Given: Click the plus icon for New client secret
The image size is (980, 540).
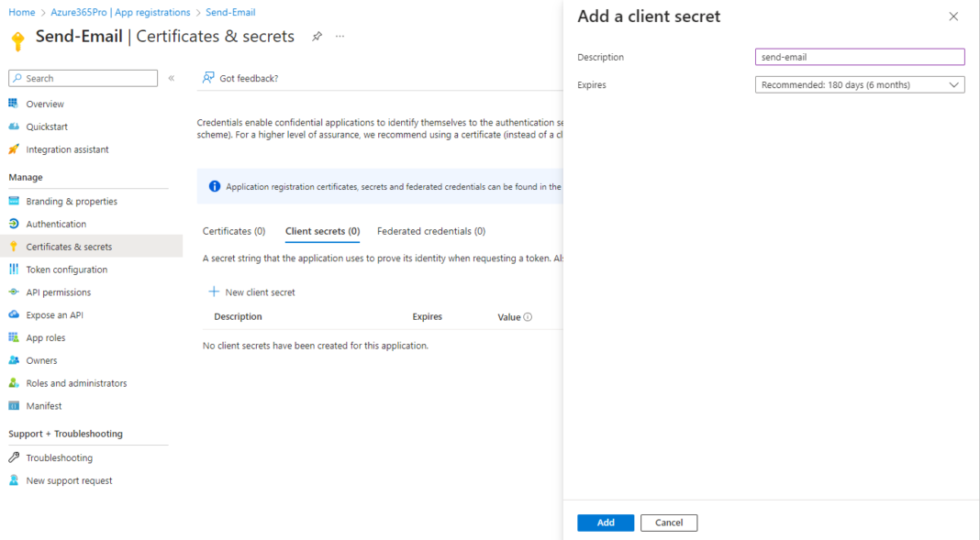Looking at the screenshot, I should pyautogui.click(x=214, y=292).
